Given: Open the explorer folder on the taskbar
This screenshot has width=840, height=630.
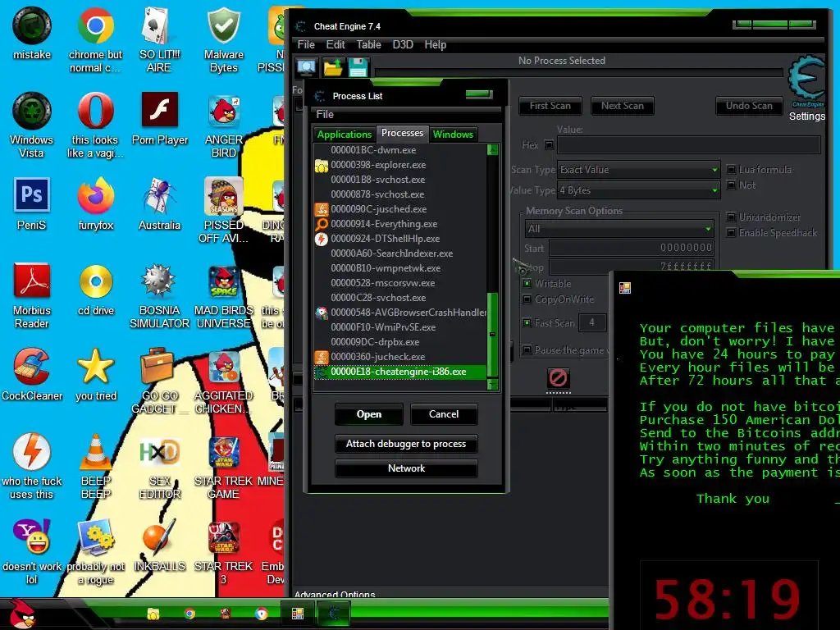Looking at the screenshot, I should click(x=153, y=614).
